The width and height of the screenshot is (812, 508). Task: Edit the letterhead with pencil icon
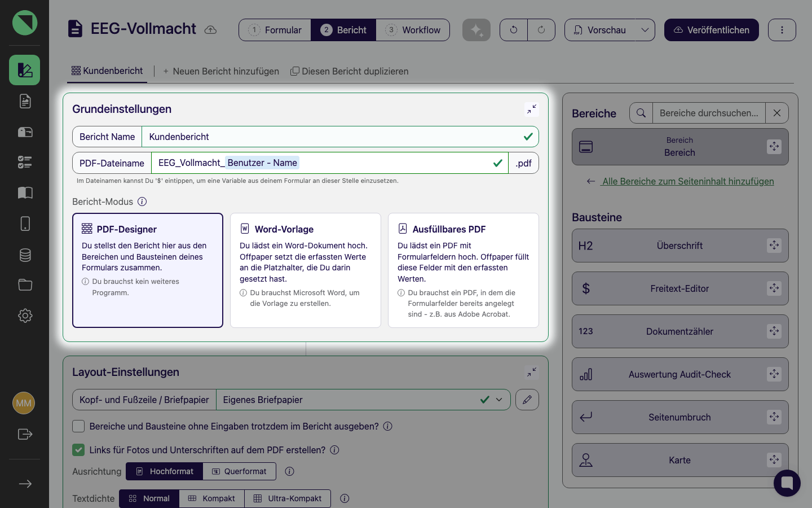527,400
